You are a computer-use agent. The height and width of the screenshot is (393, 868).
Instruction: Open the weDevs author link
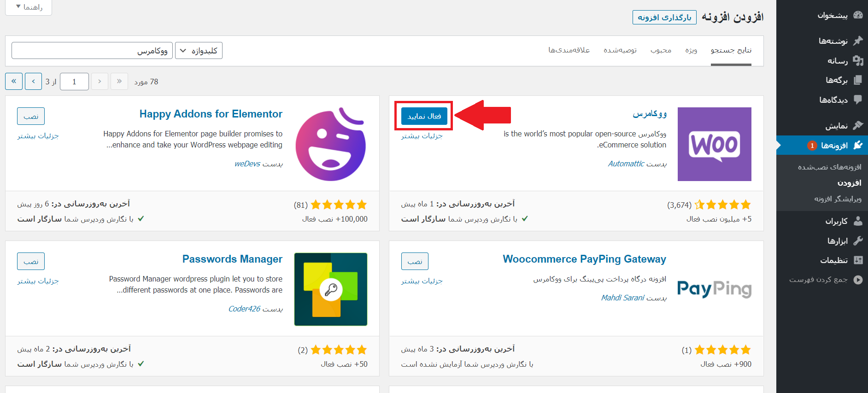click(x=247, y=164)
